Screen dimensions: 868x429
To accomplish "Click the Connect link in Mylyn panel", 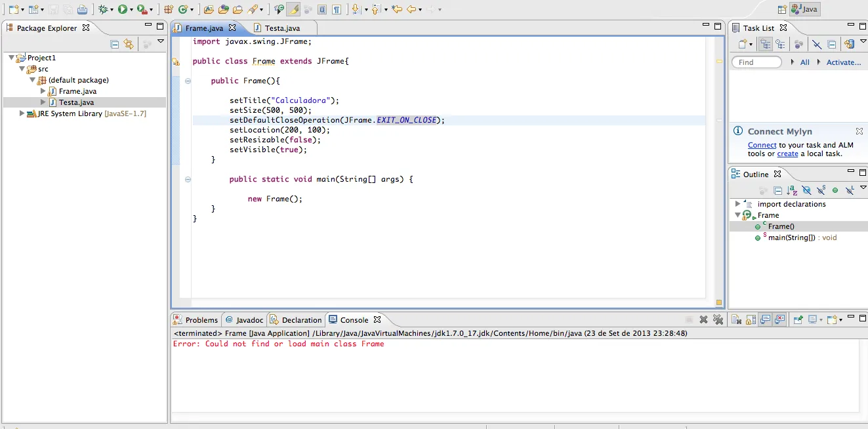I will 762,145.
